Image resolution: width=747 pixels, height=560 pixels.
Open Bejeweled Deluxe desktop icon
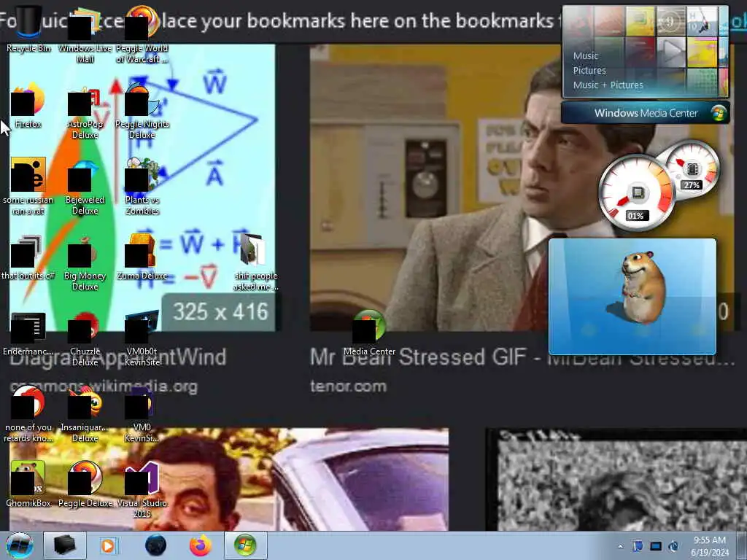click(85, 186)
